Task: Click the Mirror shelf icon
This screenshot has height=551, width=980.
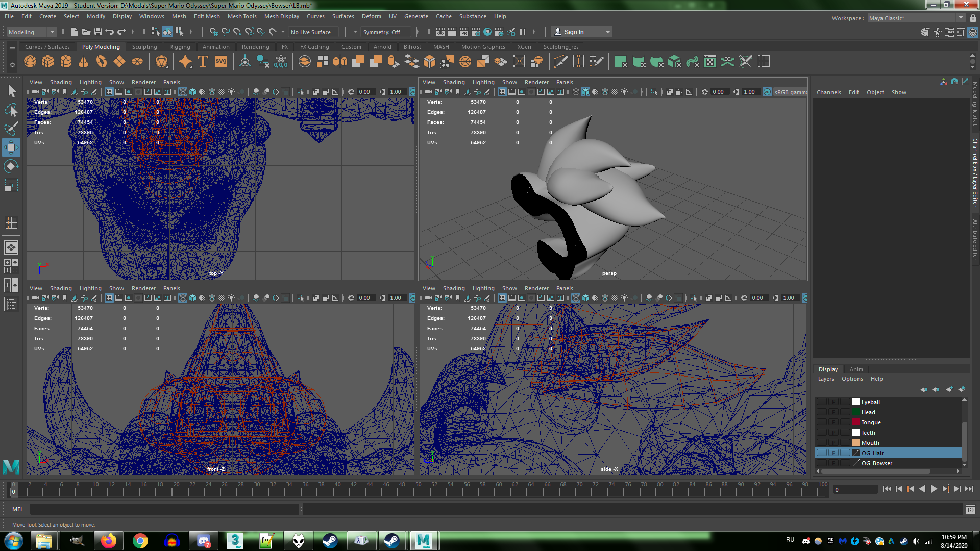Action: coord(340,62)
